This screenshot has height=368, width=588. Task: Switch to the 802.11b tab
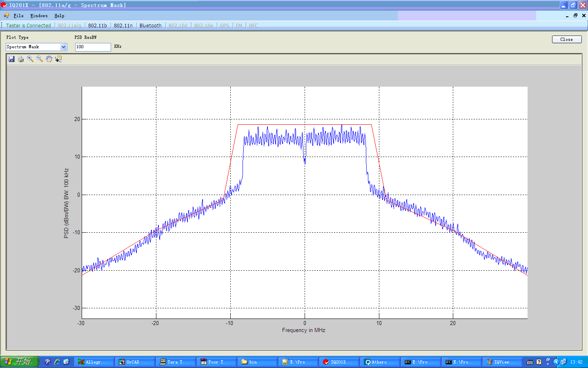pyautogui.click(x=98, y=25)
